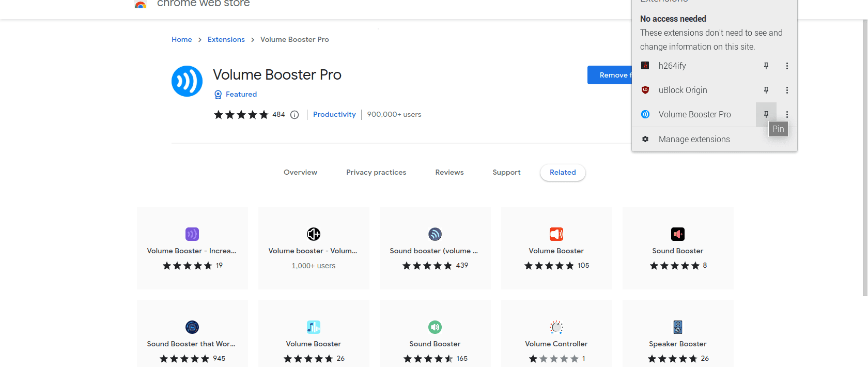Image resolution: width=868 pixels, height=367 pixels.
Task: Open more options for Volume Booster Pro
Action: (x=787, y=114)
